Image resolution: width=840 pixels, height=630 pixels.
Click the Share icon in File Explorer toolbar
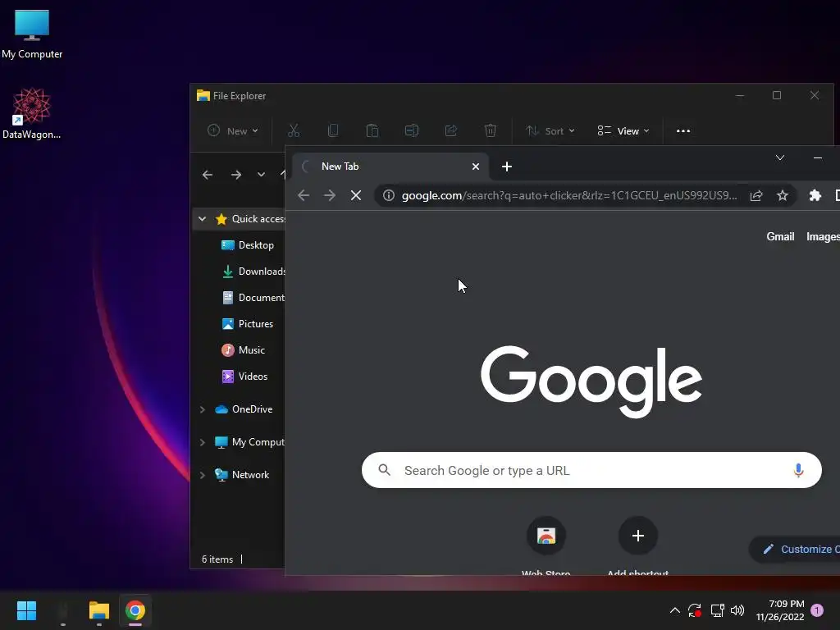451,130
